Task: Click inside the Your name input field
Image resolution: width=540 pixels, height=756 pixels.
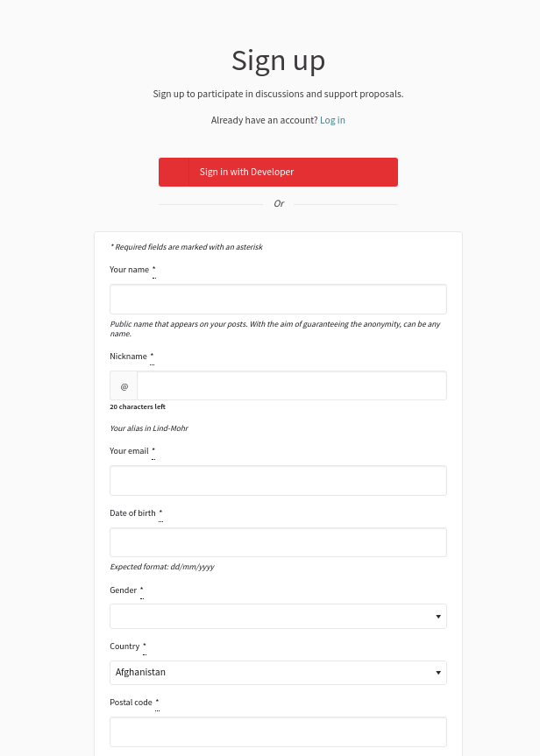Action: coord(278,299)
